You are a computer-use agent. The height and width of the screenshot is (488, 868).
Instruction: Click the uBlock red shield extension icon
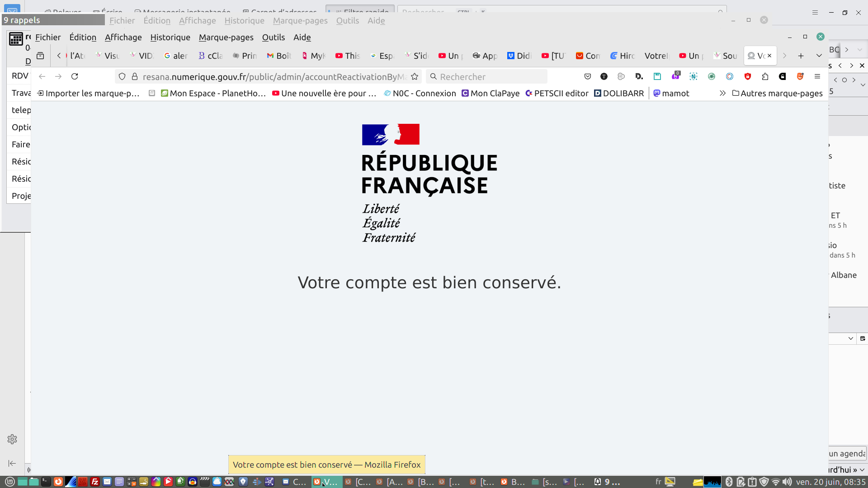click(x=748, y=77)
